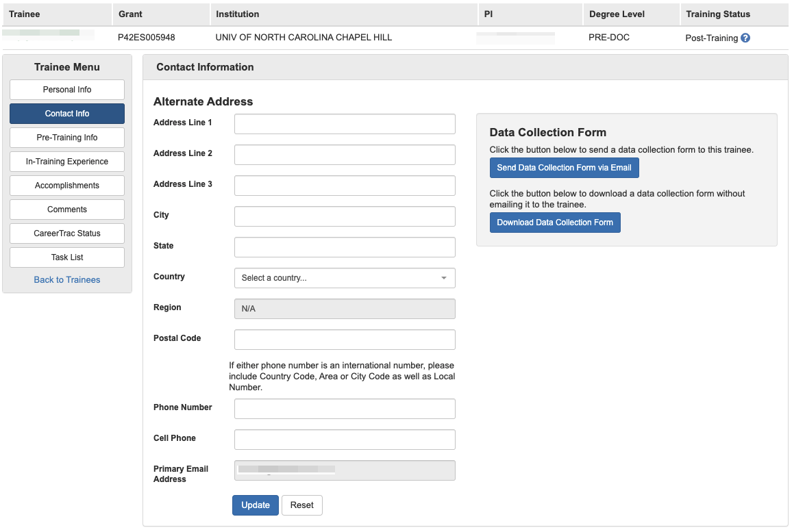Open In-Training Experience section
The image size is (792, 532).
pyautogui.click(x=67, y=162)
